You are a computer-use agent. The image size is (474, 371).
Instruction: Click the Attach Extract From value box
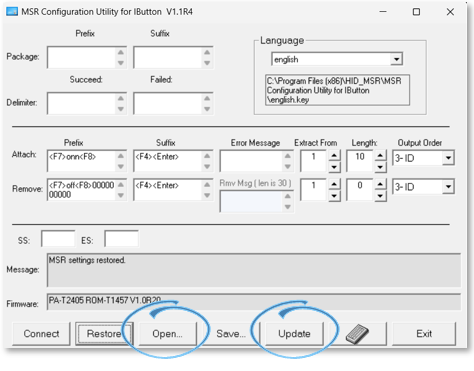314,161
